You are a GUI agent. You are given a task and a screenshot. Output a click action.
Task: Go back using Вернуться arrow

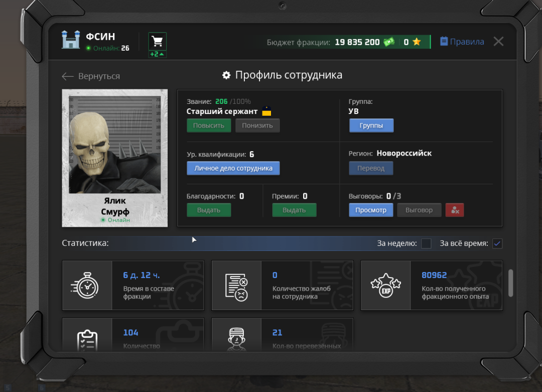coord(68,76)
